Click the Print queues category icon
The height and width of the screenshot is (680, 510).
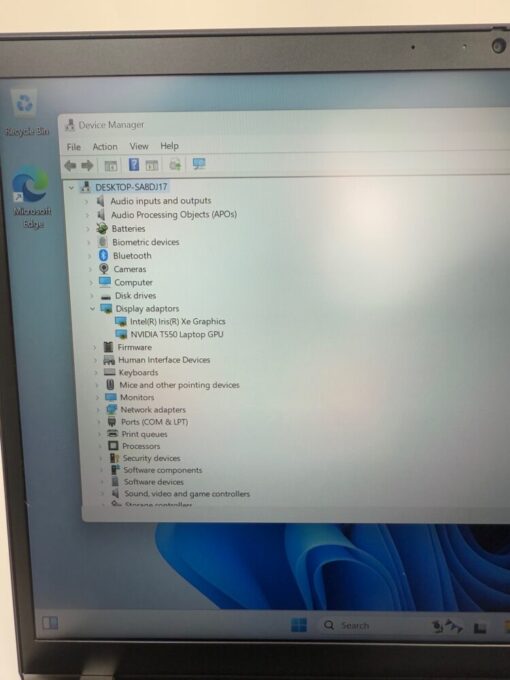pos(113,434)
